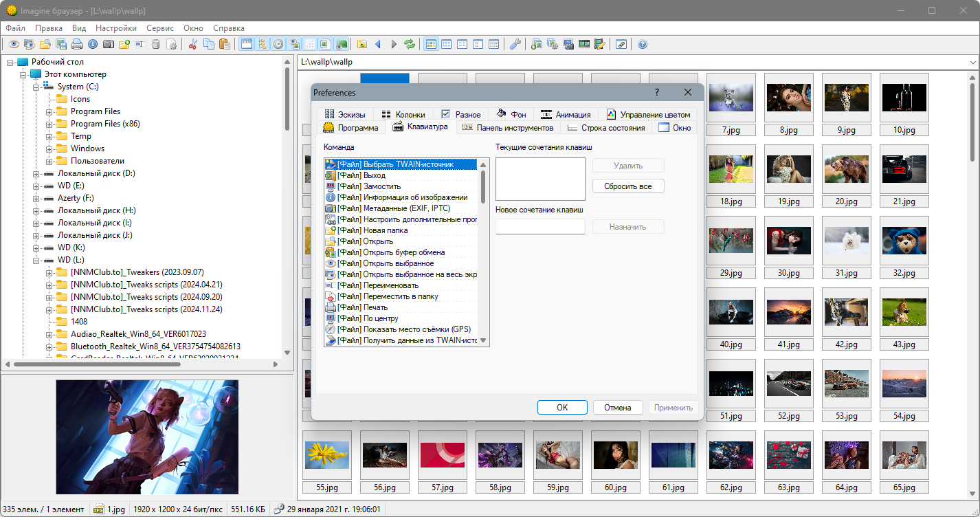980x517 pixels.
Task: Expand the Program Files folder node
Action: tap(49, 111)
